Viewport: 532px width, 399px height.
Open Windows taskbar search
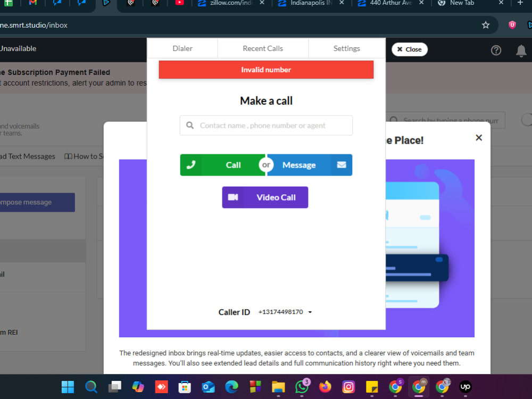click(91, 387)
